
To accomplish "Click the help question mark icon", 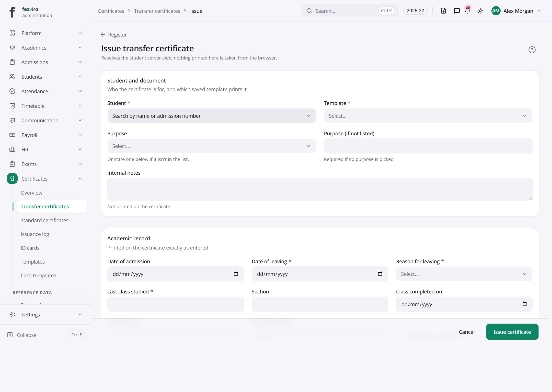I will (x=532, y=50).
